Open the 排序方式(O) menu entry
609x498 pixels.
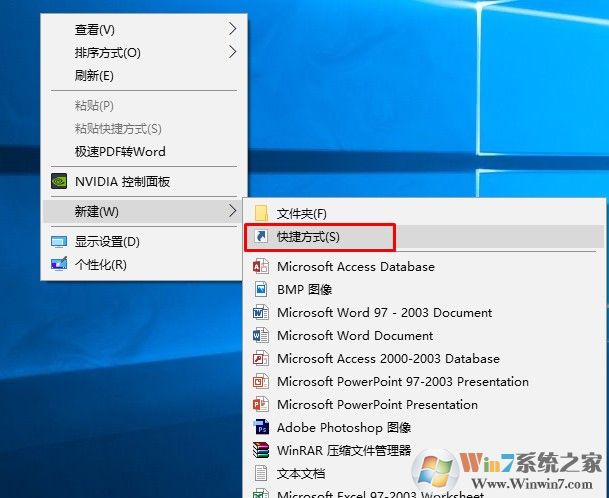(x=144, y=52)
